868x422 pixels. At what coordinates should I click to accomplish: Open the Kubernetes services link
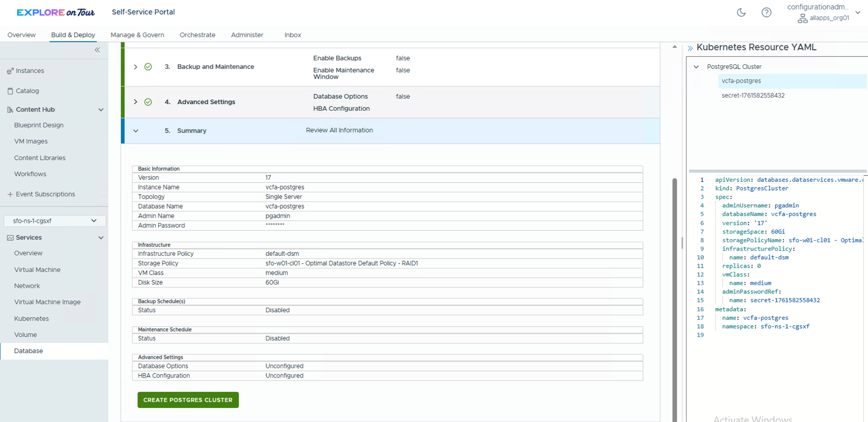tap(31, 319)
